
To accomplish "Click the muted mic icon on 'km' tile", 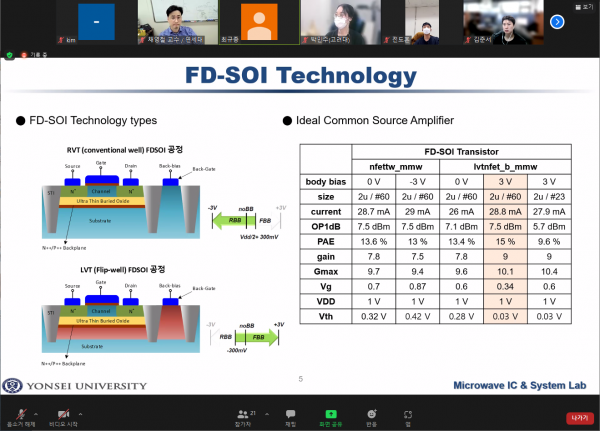I will pos(60,40).
